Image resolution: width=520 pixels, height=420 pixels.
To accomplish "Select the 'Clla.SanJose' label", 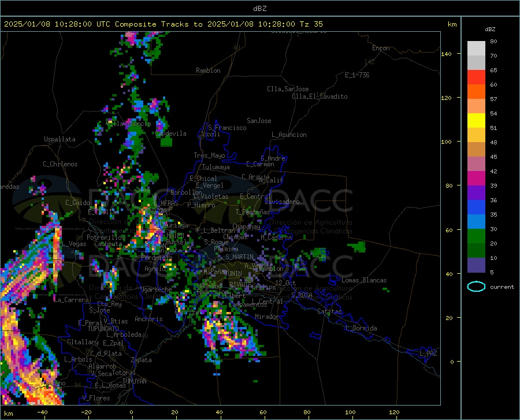I will [x=288, y=89].
